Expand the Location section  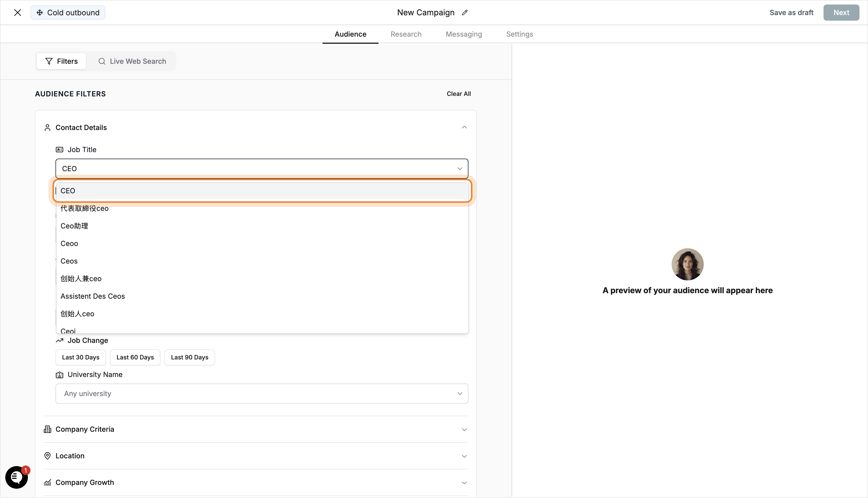coord(464,456)
